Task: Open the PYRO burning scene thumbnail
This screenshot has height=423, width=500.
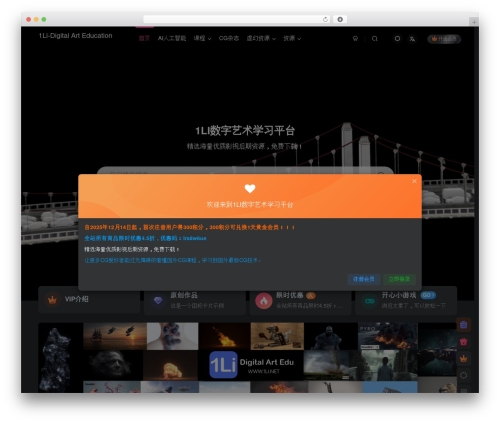Action: coord(388,336)
